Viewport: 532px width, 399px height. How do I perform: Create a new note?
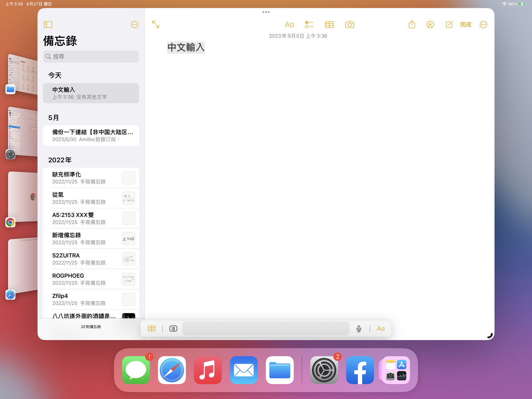[449, 25]
